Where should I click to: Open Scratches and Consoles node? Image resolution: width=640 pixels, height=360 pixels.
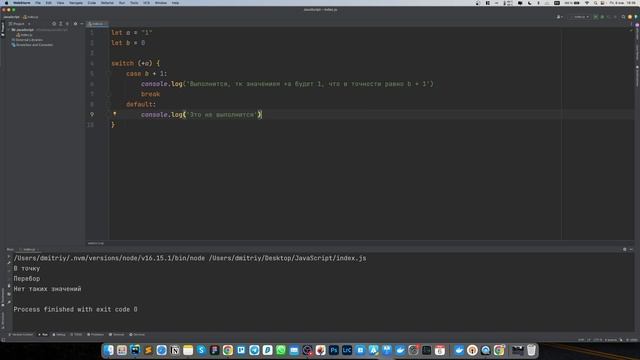click(32, 45)
